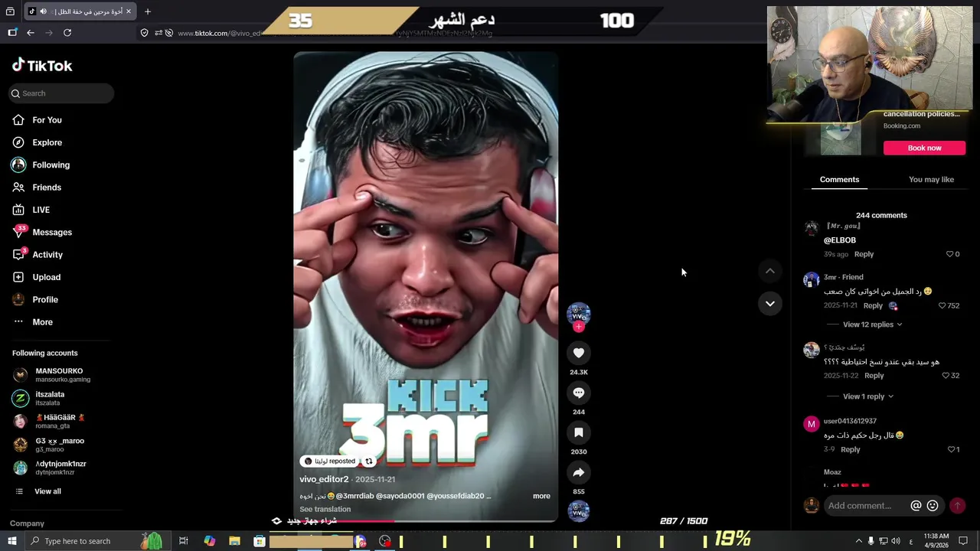
Task: Go to the Following feed
Action: pyautogui.click(x=41, y=165)
